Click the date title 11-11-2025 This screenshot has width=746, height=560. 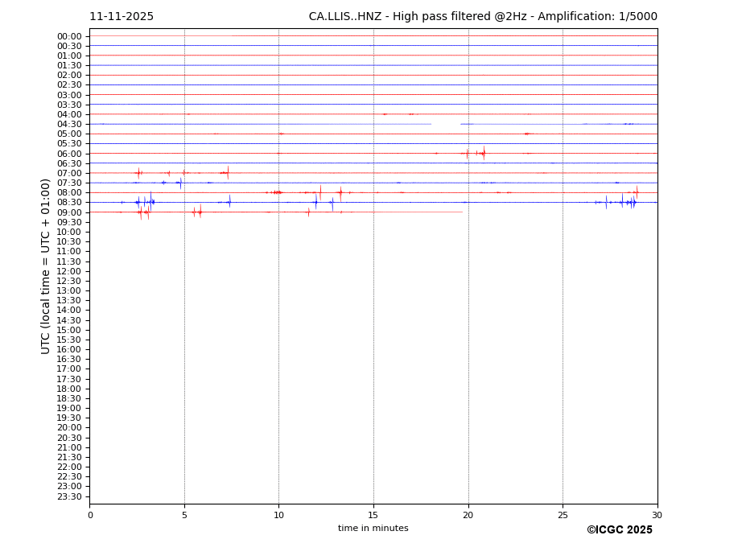[x=122, y=17]
